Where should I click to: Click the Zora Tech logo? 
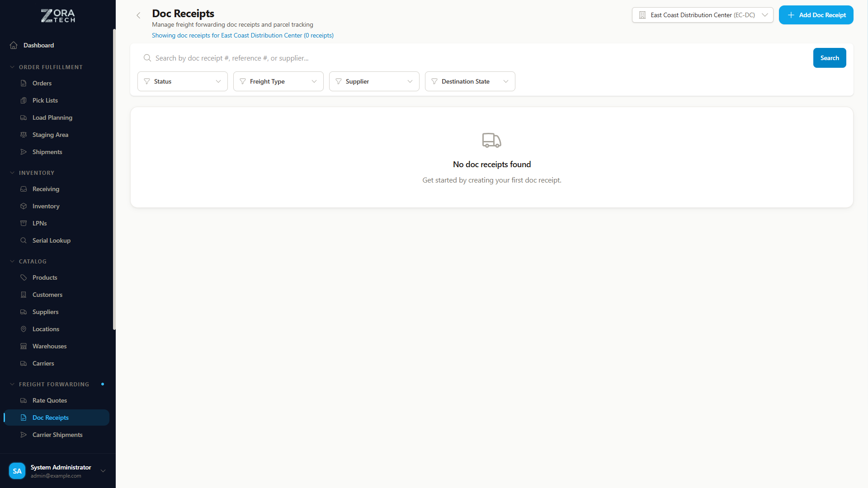58,16
